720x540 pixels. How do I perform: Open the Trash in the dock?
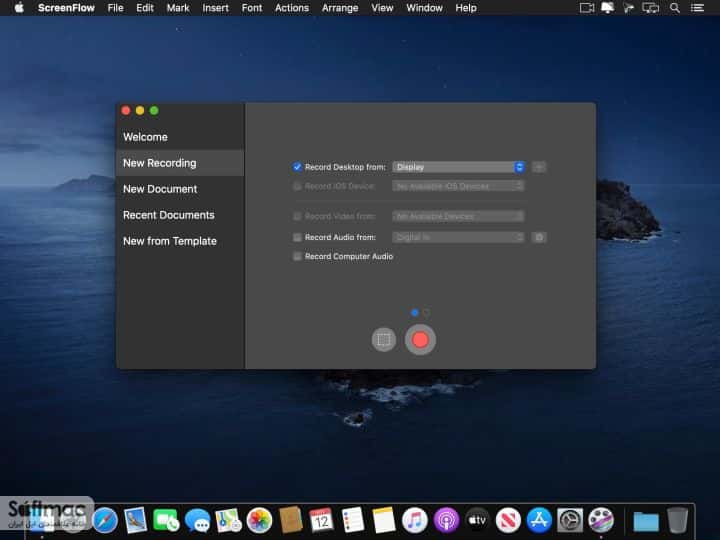click(x=677, y=520)
